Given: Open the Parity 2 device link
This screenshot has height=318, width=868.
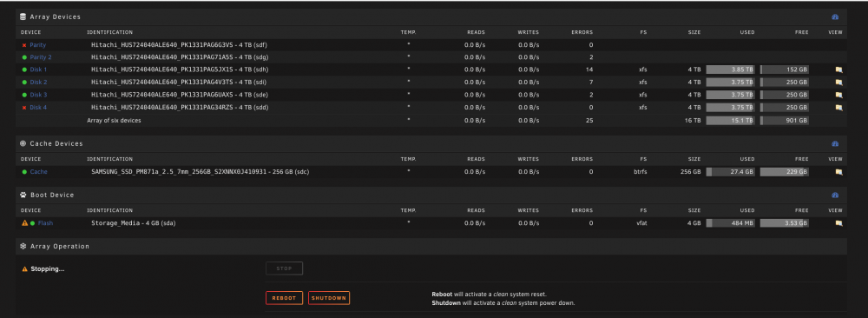Looking at the screenshot, I should (x=41, y=57).
